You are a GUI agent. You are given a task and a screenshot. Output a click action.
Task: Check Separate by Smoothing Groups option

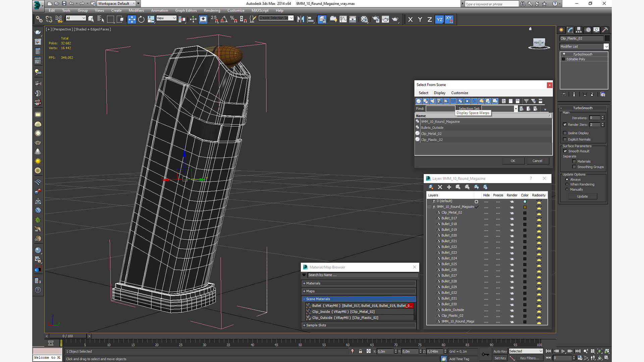tap(574, 167)
